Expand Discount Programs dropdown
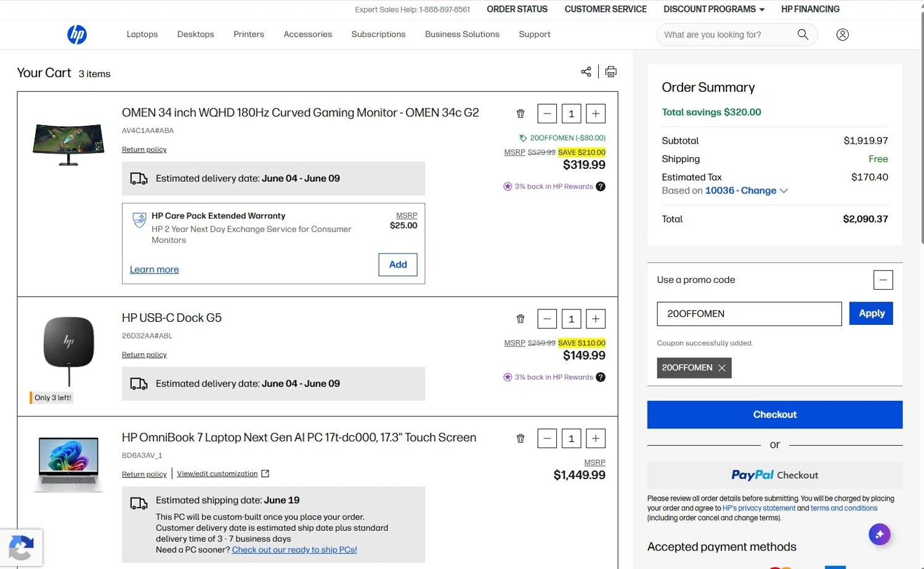The width and height of the screenshot is (924, 569). 714,9
